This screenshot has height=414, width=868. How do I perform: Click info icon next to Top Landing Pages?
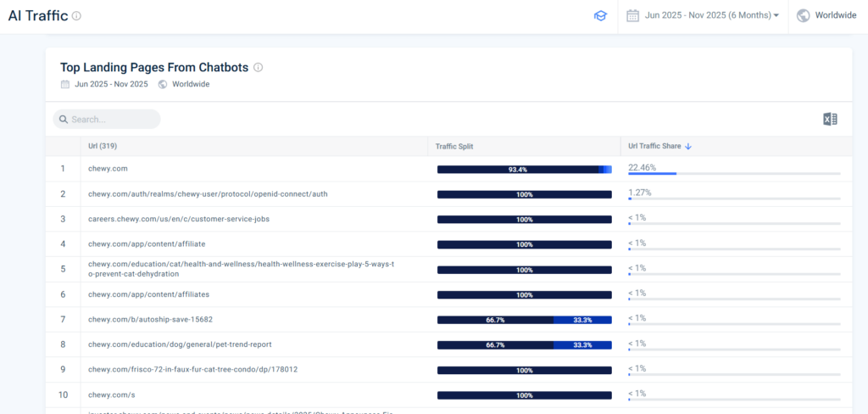[x=259, y=67]
